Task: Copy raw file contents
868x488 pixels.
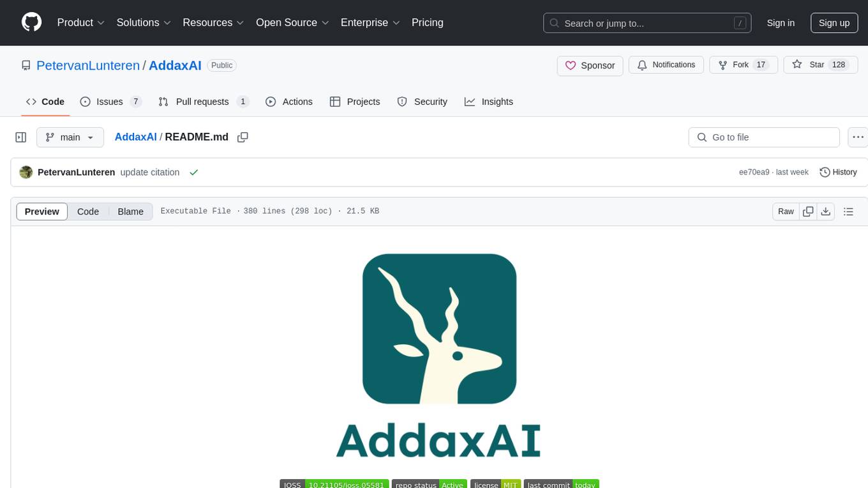Action: click(x=809, y=211)
